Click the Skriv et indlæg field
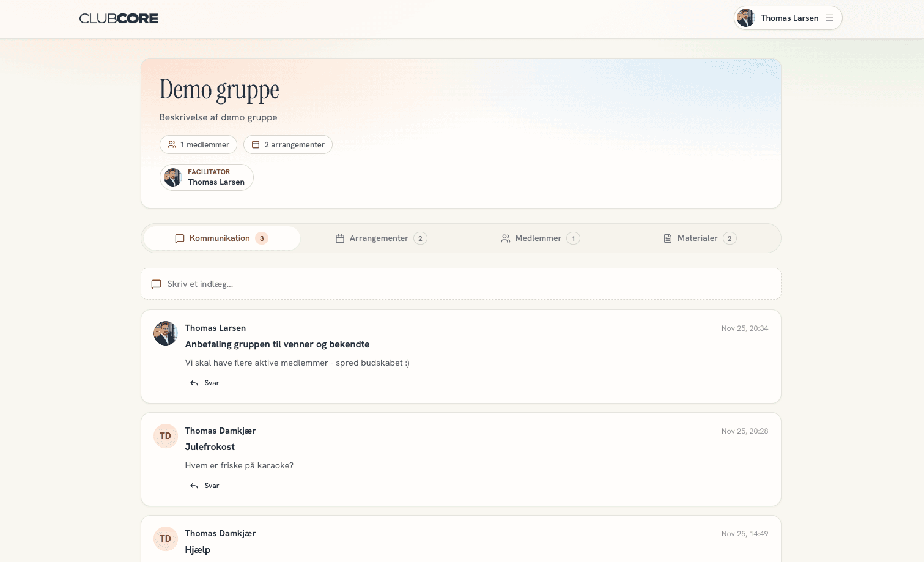This screenshot has height=562, width=924. [461, 284]
